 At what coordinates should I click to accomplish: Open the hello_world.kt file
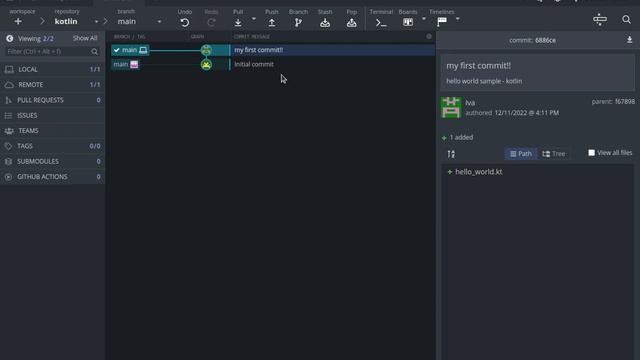click(478, 172)
